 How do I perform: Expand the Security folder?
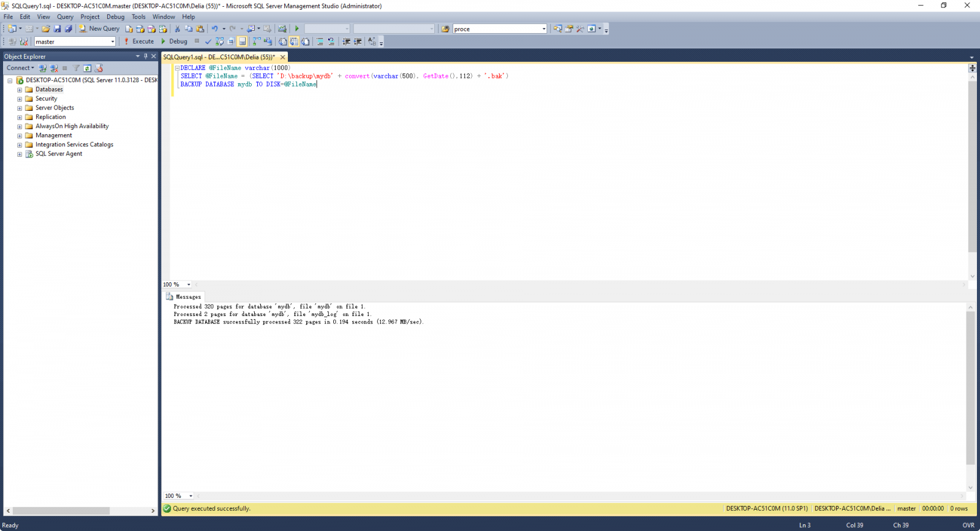pyautogui.click(x=20, y=99)
